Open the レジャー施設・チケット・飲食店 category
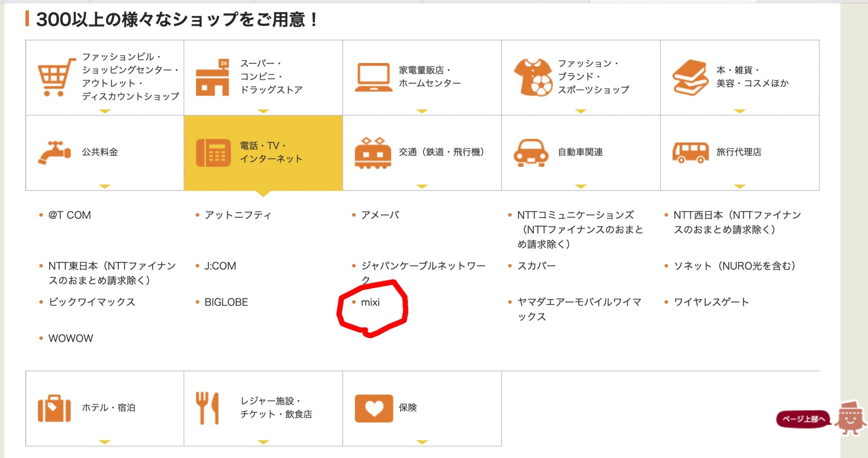The image size is (868, 458). tap(263, 408)
